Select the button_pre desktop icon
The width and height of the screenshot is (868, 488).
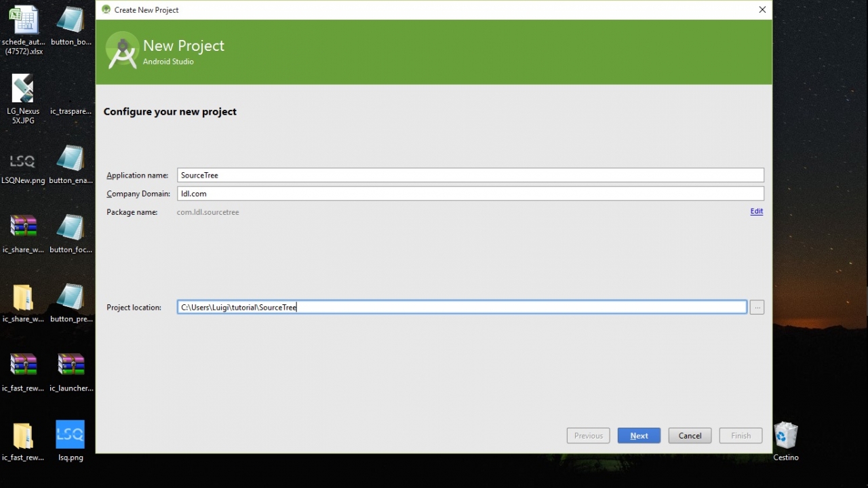coord(71,303)
